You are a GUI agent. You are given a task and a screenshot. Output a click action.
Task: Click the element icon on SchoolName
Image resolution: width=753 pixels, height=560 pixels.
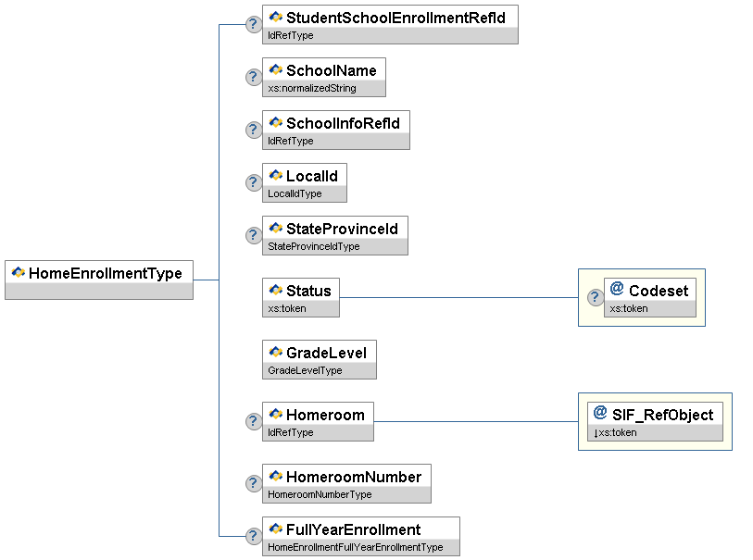[275, 69]
